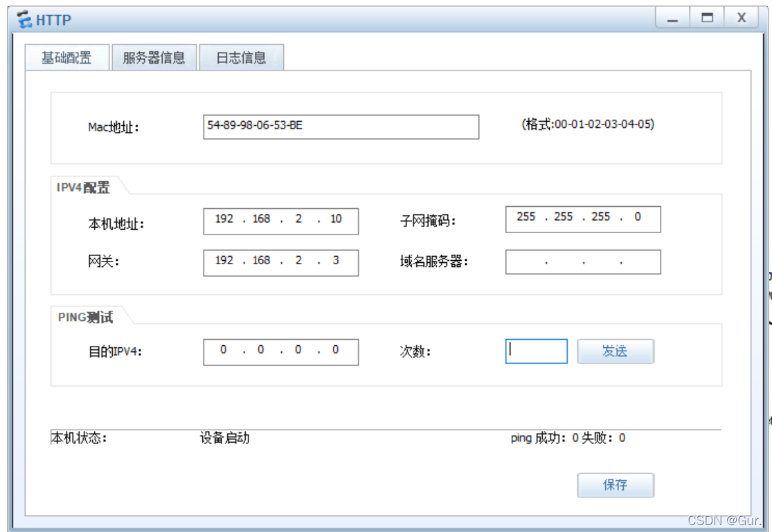Click the 发送 button

pos(616,351)
